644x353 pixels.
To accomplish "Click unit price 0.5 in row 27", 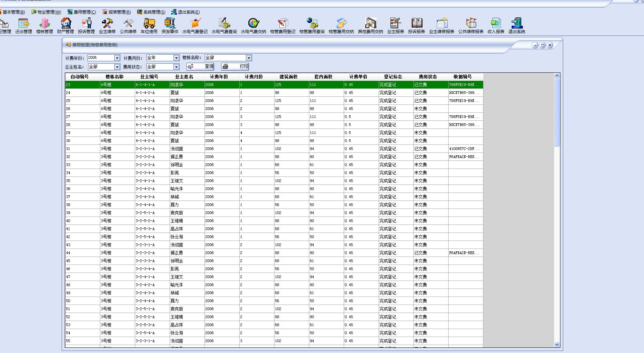I will (x=361, y=117).
